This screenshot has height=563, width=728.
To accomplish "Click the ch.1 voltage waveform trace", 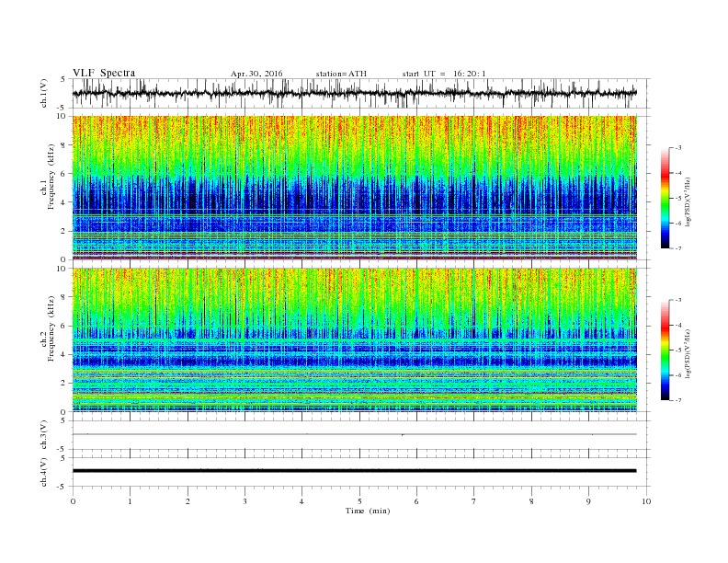I will coord(354,93).
